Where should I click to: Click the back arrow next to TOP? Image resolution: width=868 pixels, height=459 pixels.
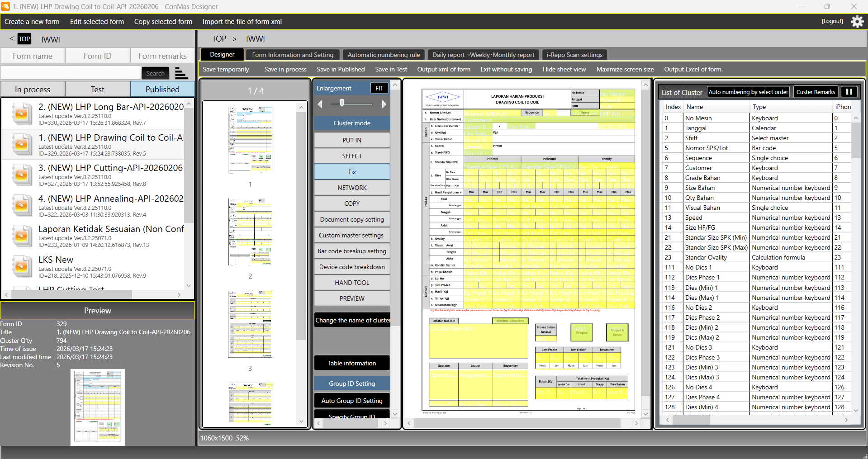(12, 39)
